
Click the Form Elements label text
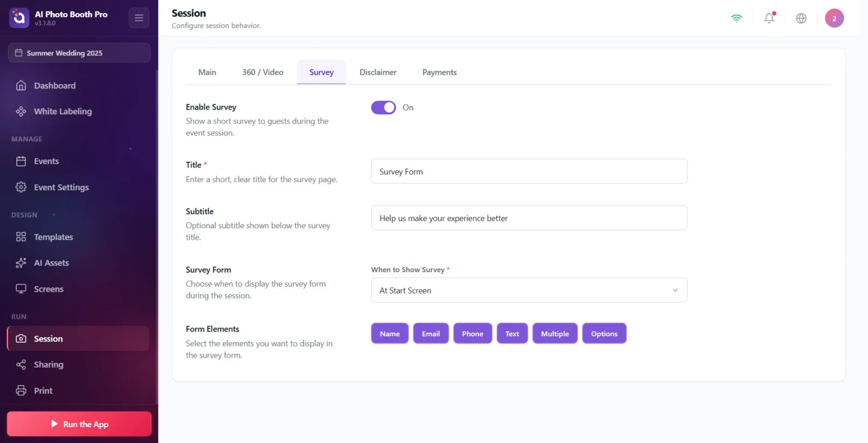(x=212, y=329)
